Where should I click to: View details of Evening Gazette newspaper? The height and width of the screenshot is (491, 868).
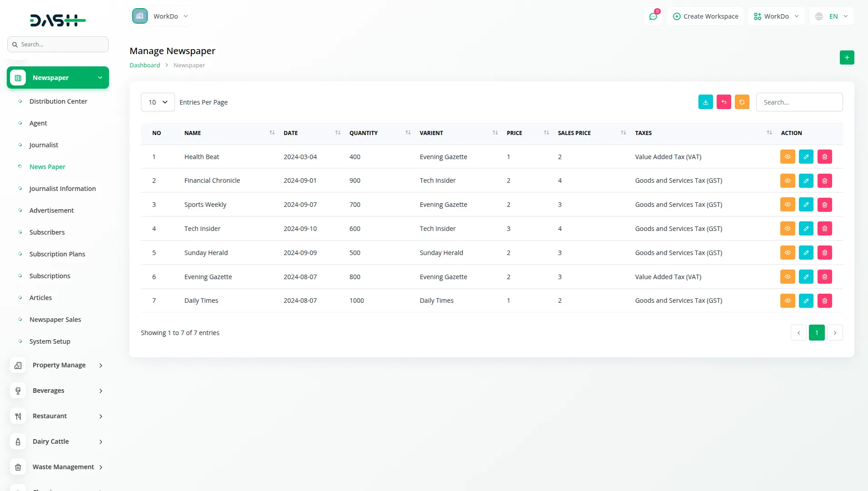point(787,277)
